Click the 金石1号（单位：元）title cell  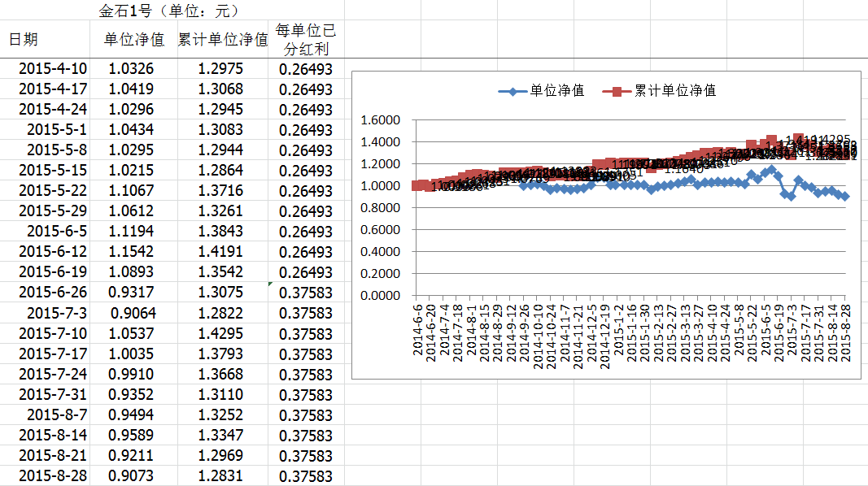[x=169, y=11]
